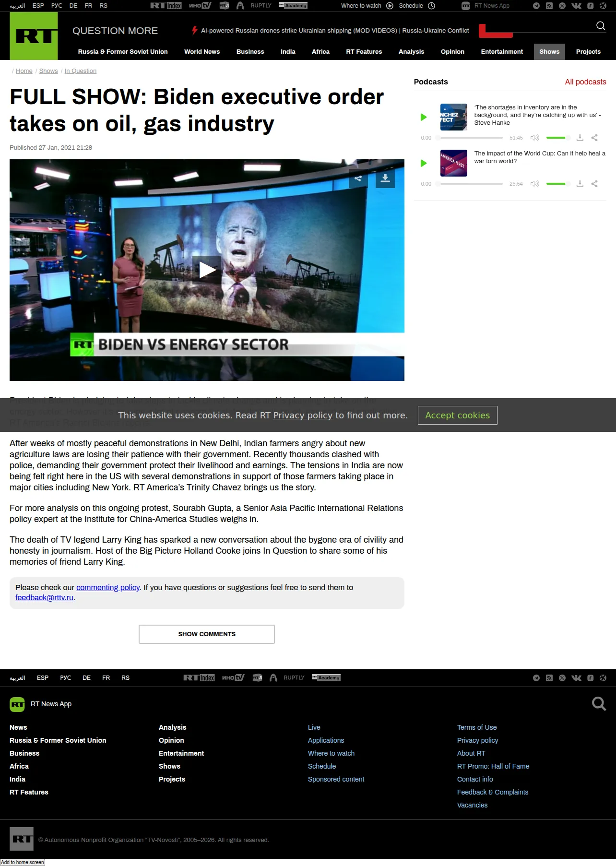Open the RSS feed icon in the top bar
The image size is (616, 866).
tap(549, 6)
